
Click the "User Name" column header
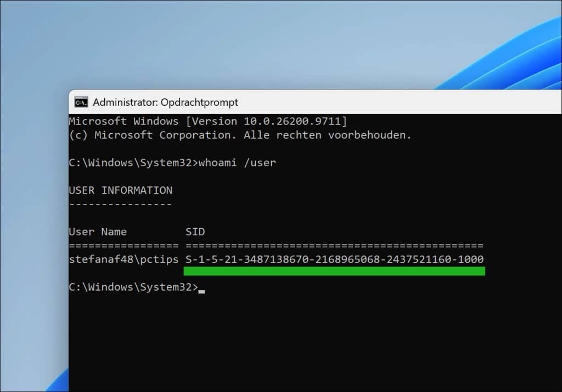tap(98, 232)
